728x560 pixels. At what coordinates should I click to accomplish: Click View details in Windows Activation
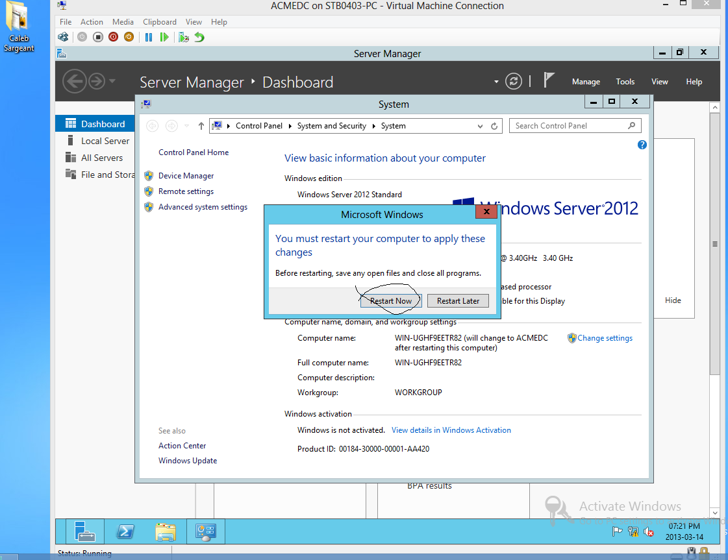tap(451, 430)
